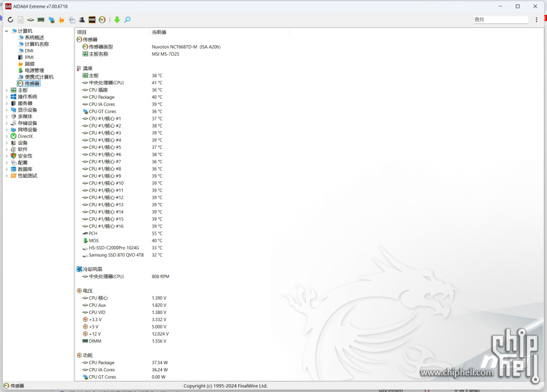Screen dimensions: 547x392
Task: Select the +12 V voltage row
Action: pos(126,334)
